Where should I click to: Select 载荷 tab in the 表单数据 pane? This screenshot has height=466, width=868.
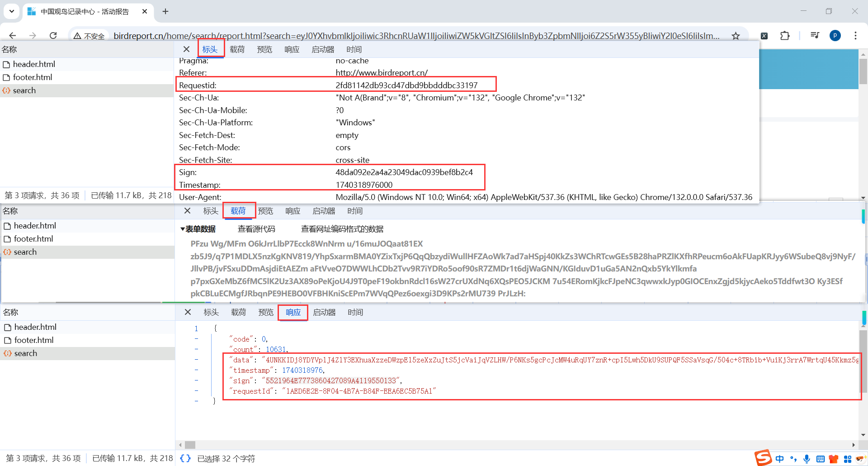pos(238,211)
